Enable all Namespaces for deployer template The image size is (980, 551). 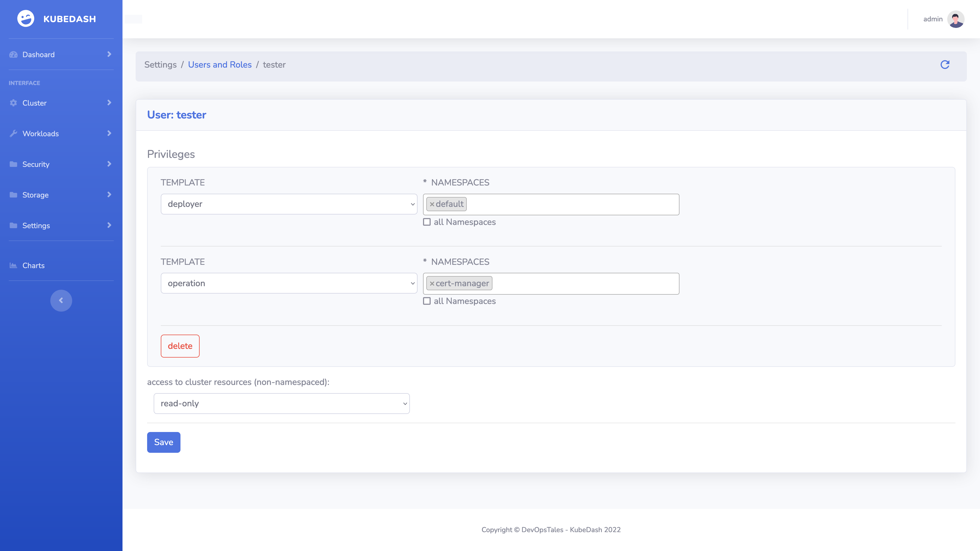427,222
